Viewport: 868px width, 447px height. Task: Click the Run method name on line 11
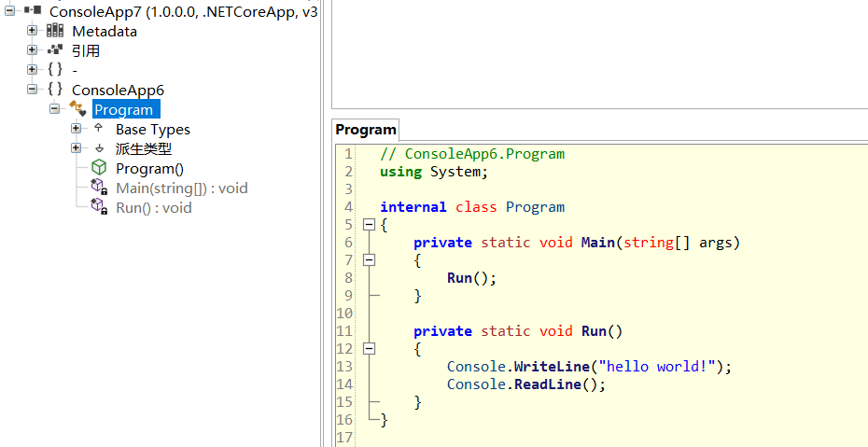coord(594,331)
